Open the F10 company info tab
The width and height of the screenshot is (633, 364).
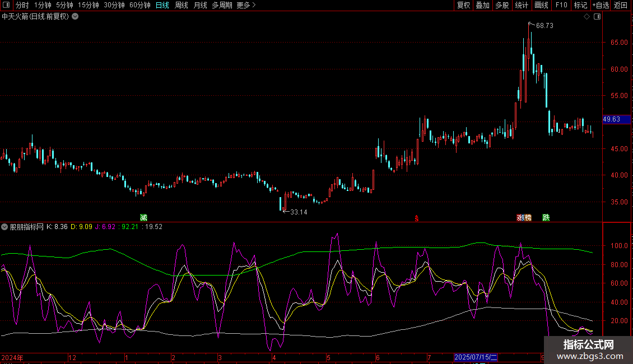[x=561, y=6]
